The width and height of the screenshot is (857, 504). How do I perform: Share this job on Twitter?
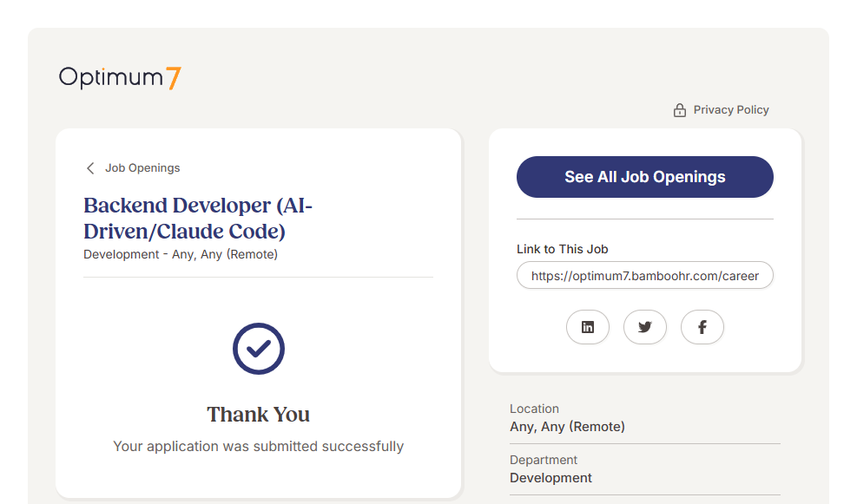tap(644, 327)
